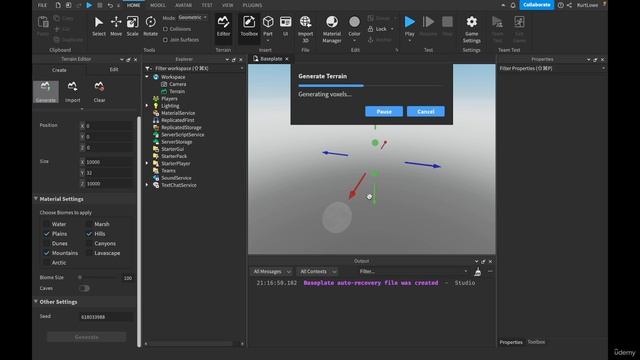Open Material Manager

click(x=332, y=29)
